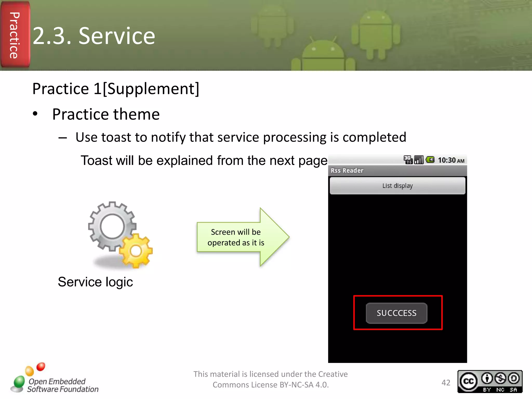
Task: Click the Open Embedded Software Foundation logo
Action: click(54, 378)
